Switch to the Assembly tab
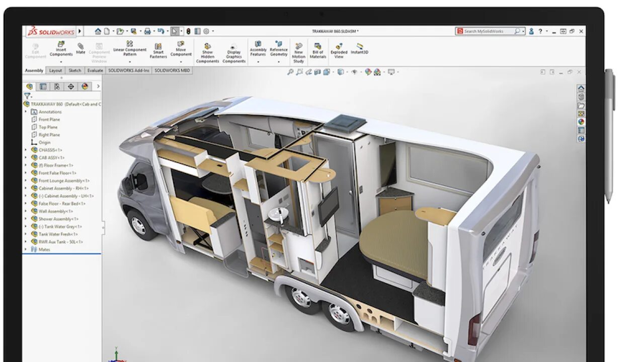 coord(34,70)
